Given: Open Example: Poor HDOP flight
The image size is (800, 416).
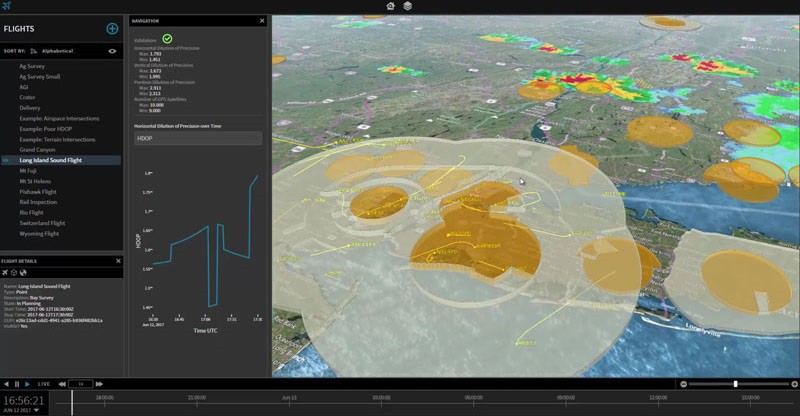Looking at the screenshot, I should click(45, 129).
